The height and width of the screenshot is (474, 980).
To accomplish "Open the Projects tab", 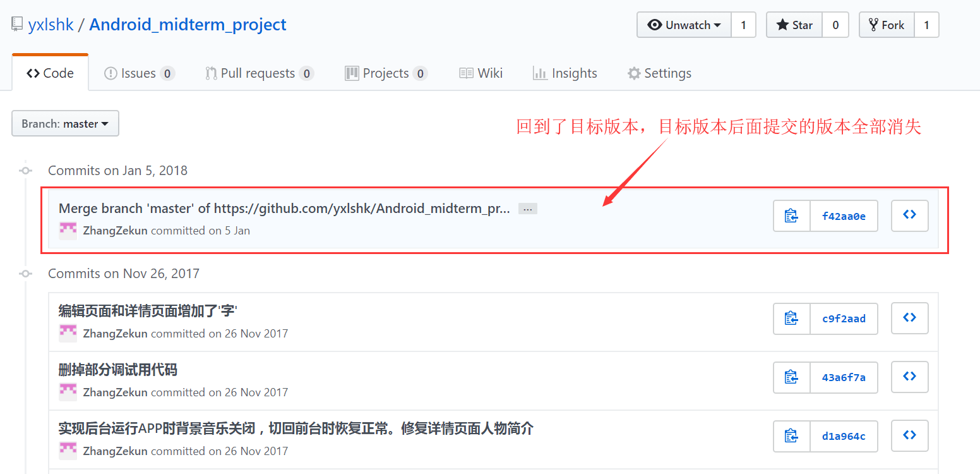I will click(386, 73).
